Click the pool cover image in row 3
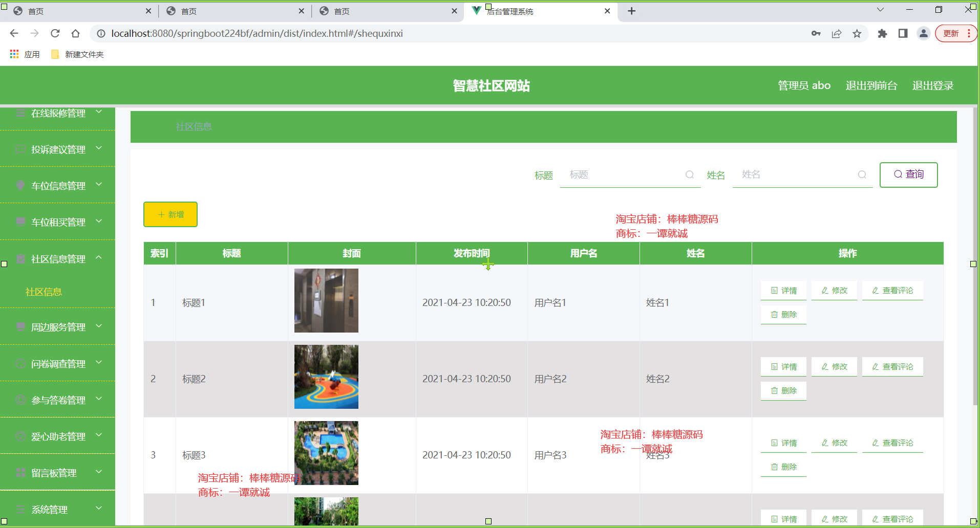Viewport: 980px width, 528px height. [x=326, y=453]
